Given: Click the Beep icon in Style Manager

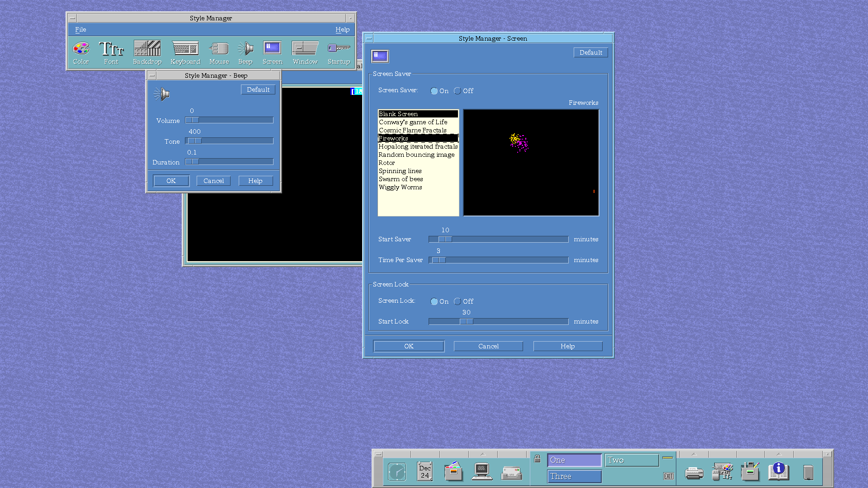Looking at the screenshot, I should point(245,53).
